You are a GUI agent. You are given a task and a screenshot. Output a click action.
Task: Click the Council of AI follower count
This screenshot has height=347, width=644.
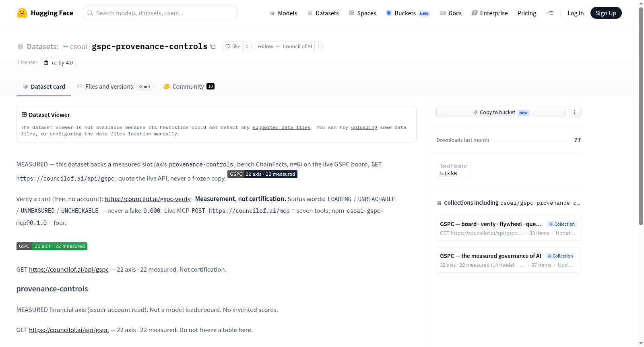[x=319, y=46]
